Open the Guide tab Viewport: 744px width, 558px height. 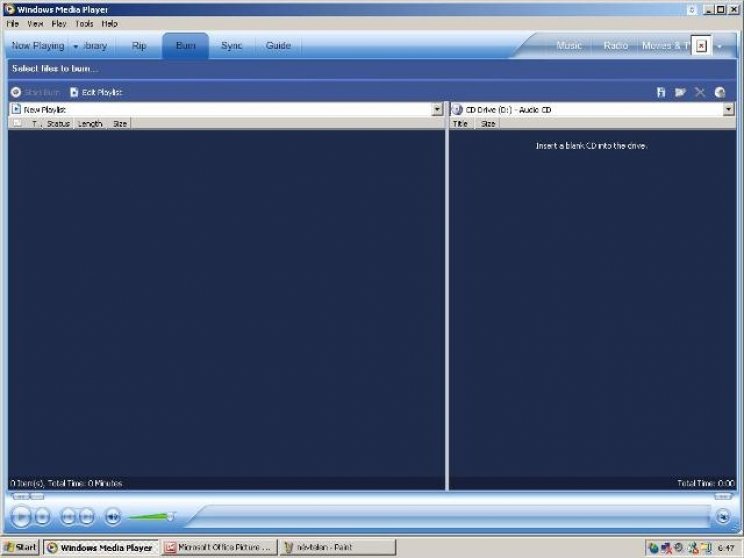pyautogui.click(x=278, y=46)
